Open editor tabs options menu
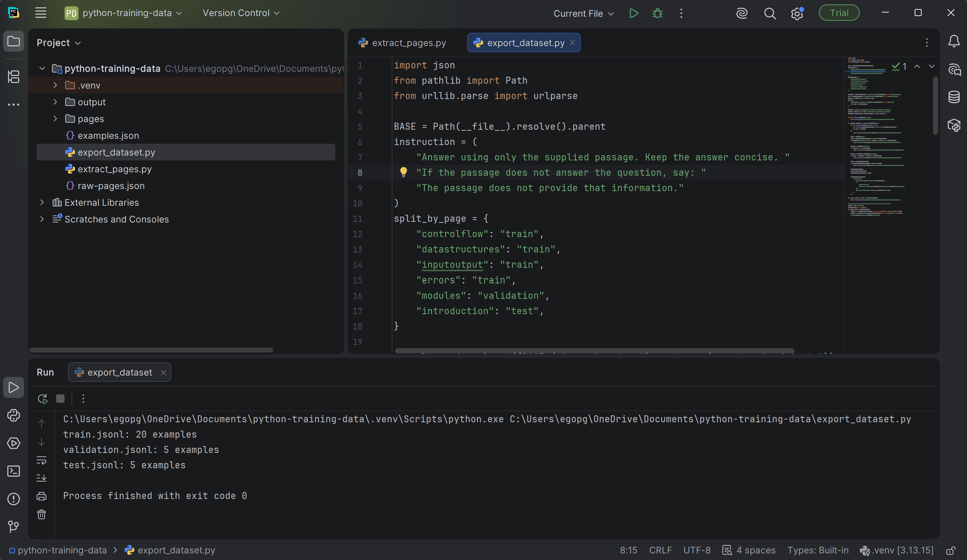 [x=927, y=43]
